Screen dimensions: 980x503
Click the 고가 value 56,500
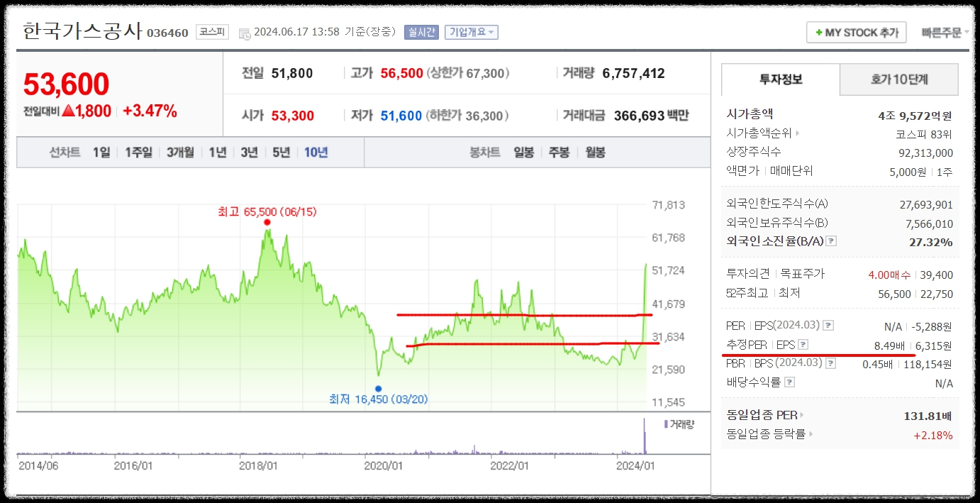(x=401, y=73)
